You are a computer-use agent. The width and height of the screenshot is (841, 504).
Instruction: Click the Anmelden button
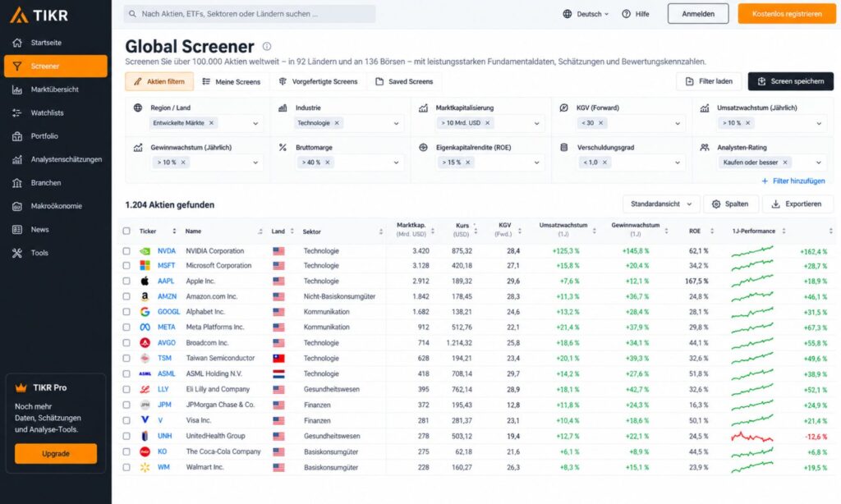click(698, 14)
